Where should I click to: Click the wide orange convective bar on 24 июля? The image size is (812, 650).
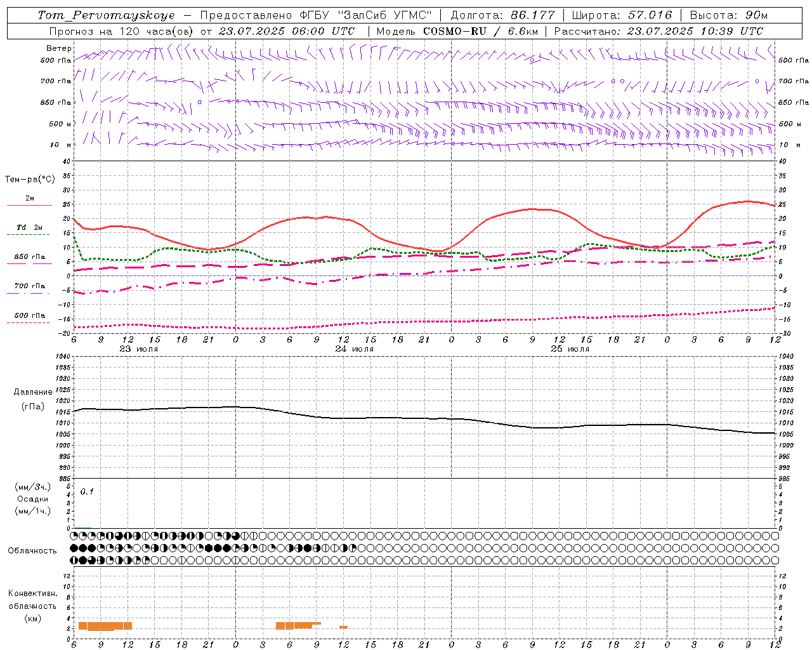point(297,625)
